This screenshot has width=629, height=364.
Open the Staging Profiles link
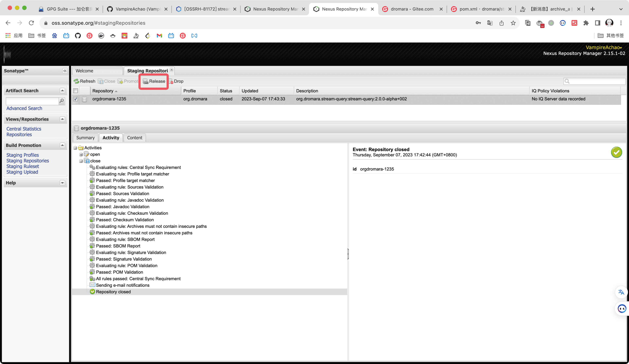point(22,155)
